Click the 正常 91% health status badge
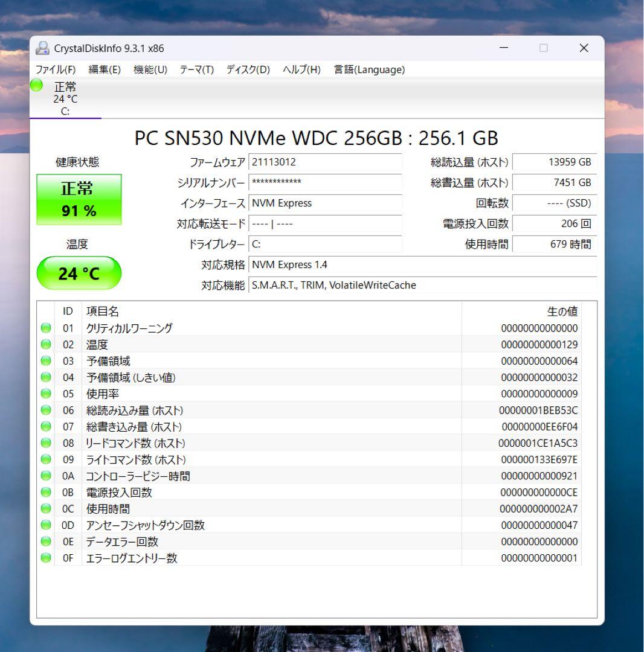Screen dimensions: 644x652 pyautogui.click(x=79, y=199)
